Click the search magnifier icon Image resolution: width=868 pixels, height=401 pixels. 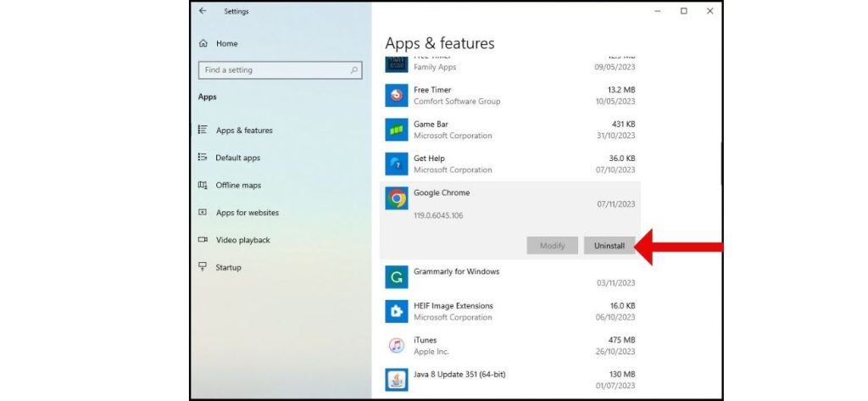point(353,70)
